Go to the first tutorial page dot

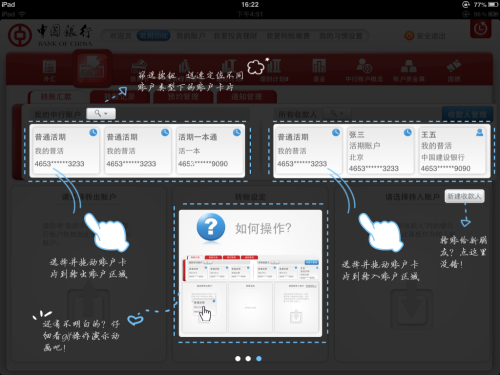tap(238, 359)
